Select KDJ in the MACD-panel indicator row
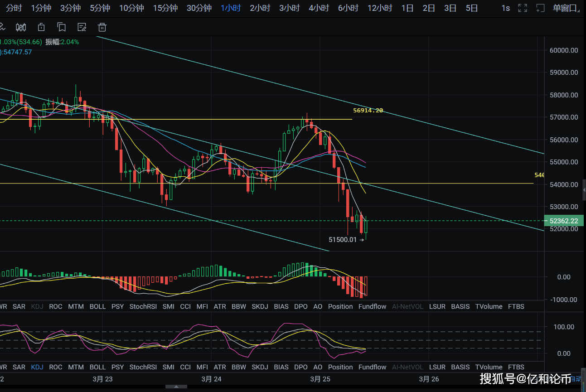The height and width of the screenshot is (392, 586). (37, 306)
